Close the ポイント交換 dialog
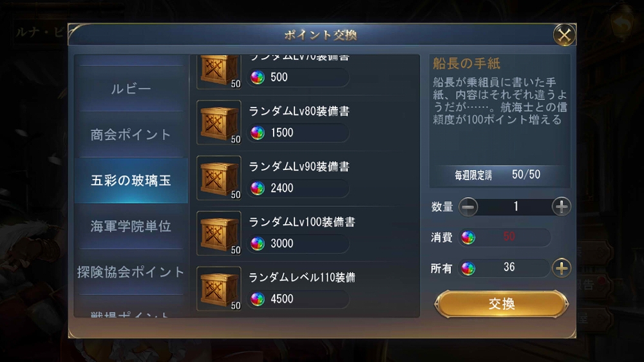This screenshot has width=644, height=362. tap(564, 35)
